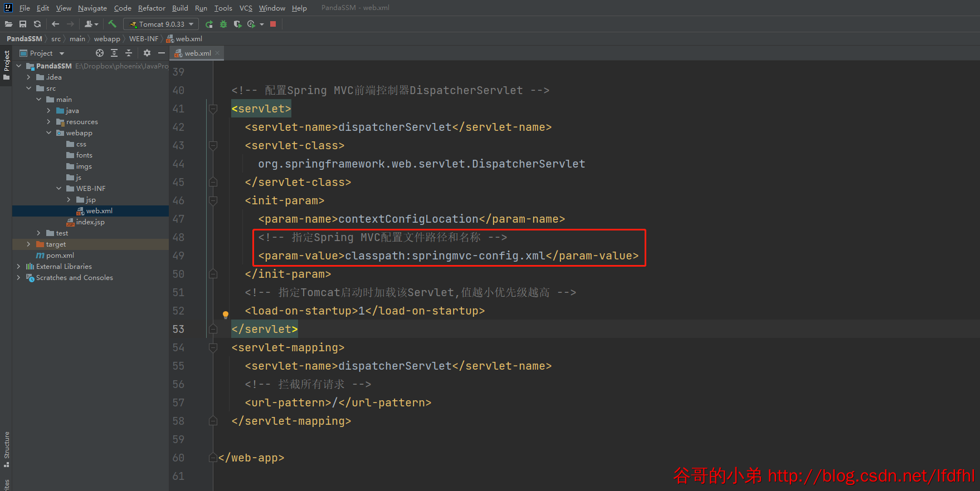Viewport: 980px width, 491px height.
Task: Select Scratches and Consoles item
Action: click(70, 278)
